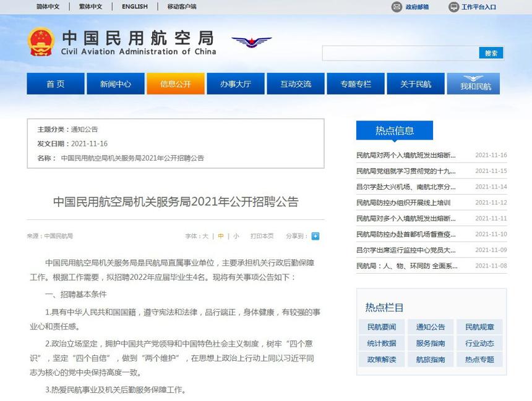Image resolution: width=532 pixels, height=401 pixels.
Task: Open news 吕尔学赴大兴机场、南航北京分
Action: coord(406,187)
